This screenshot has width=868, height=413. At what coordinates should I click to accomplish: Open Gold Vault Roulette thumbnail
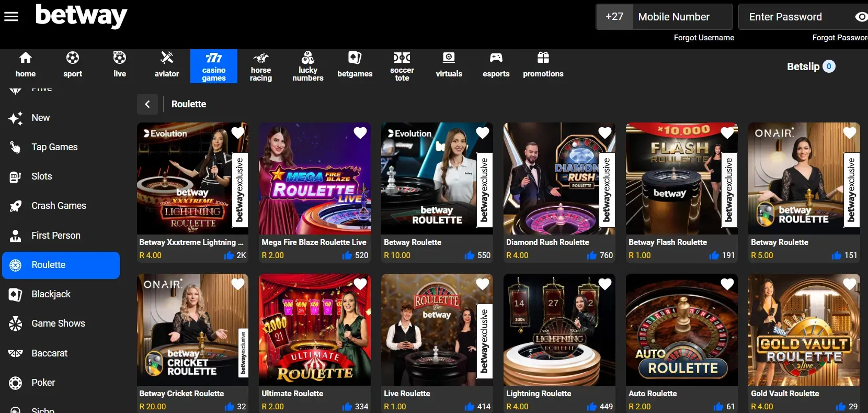[x=804, y=330]
